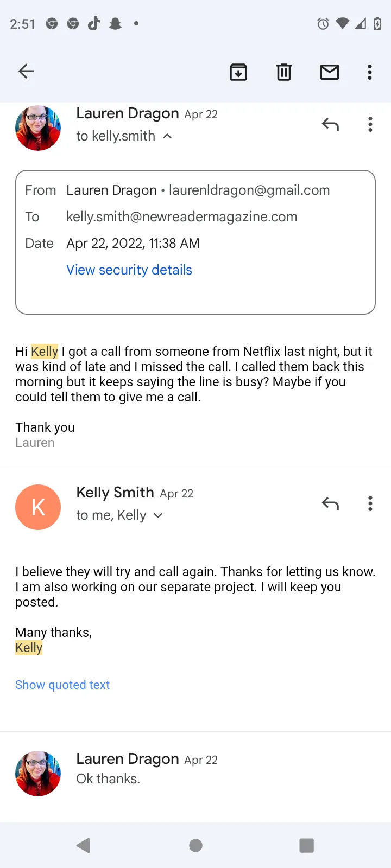The image size is (391, 868).
Task: Reply to Lauren Dragon's first message
Action: point(330,125)
